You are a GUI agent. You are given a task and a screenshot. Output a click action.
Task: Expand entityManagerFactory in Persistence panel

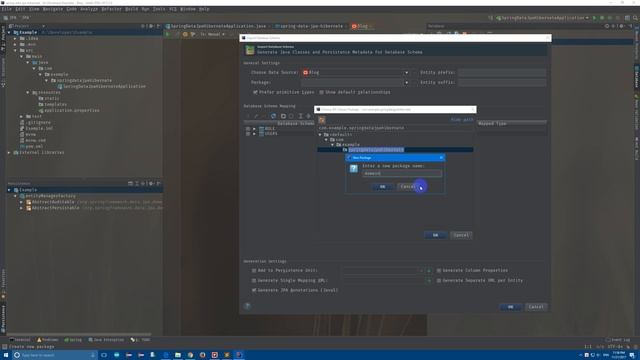tap(16, 196)
